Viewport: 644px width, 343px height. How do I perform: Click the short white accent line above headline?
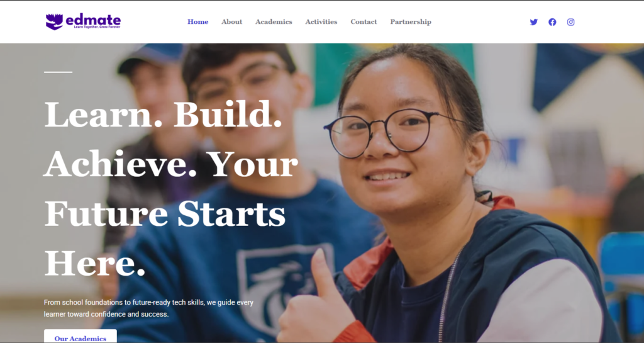[58, 72]
